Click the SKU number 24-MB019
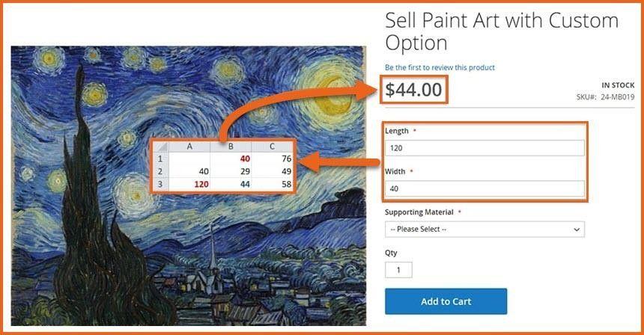Screen dimensions: 644x335 click(x=617, y=97)
